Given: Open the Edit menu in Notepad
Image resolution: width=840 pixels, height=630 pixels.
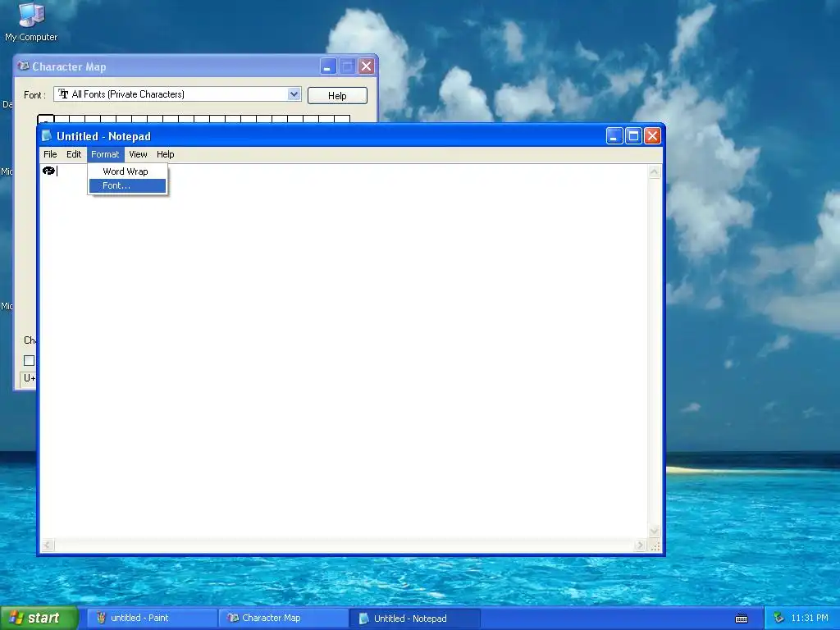Looking at the screenshot, I should (74, 154).
